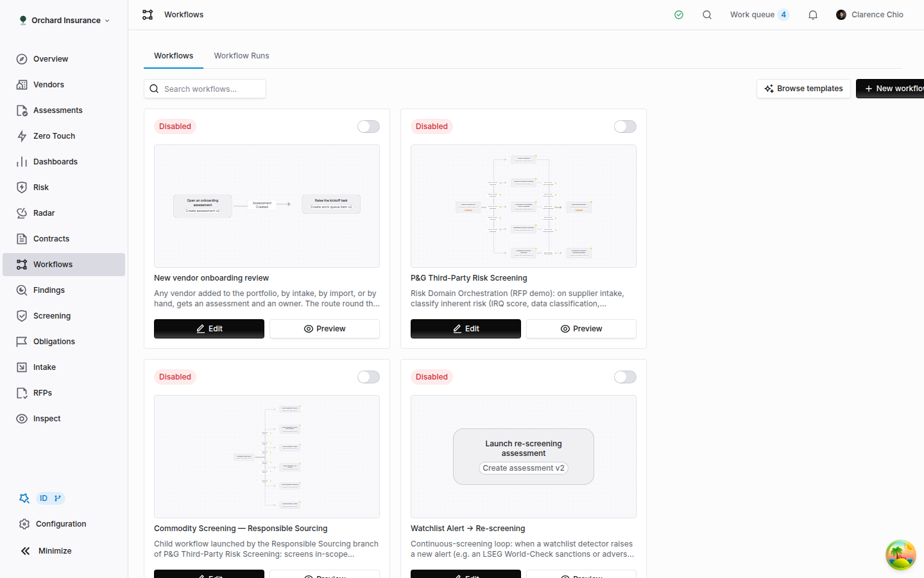Preview P&G Third-Party Risk Screening workflow

(581, 329)
